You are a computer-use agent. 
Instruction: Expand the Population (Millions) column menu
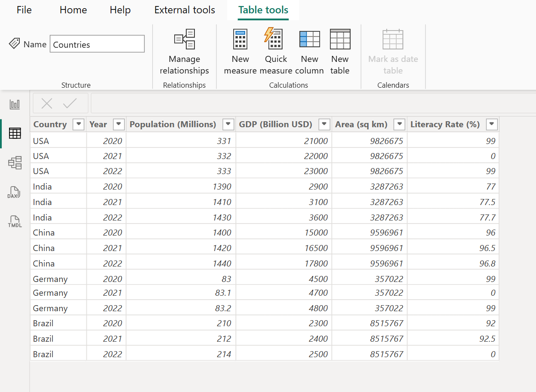click(x=228, y=124)
